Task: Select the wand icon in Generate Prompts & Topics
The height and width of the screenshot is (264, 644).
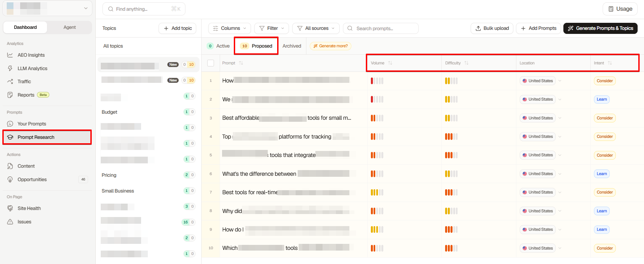Action: tap(570, 29)
